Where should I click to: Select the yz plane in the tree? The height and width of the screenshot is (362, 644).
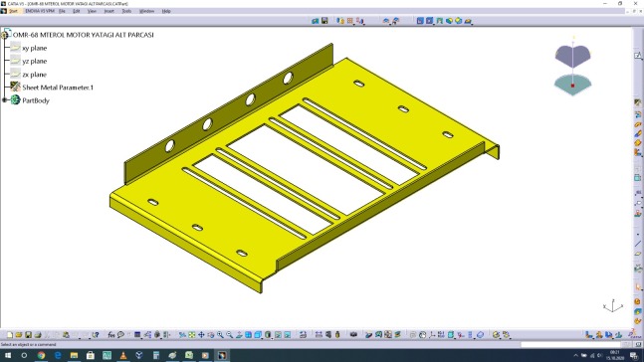(x=35, y=61)
